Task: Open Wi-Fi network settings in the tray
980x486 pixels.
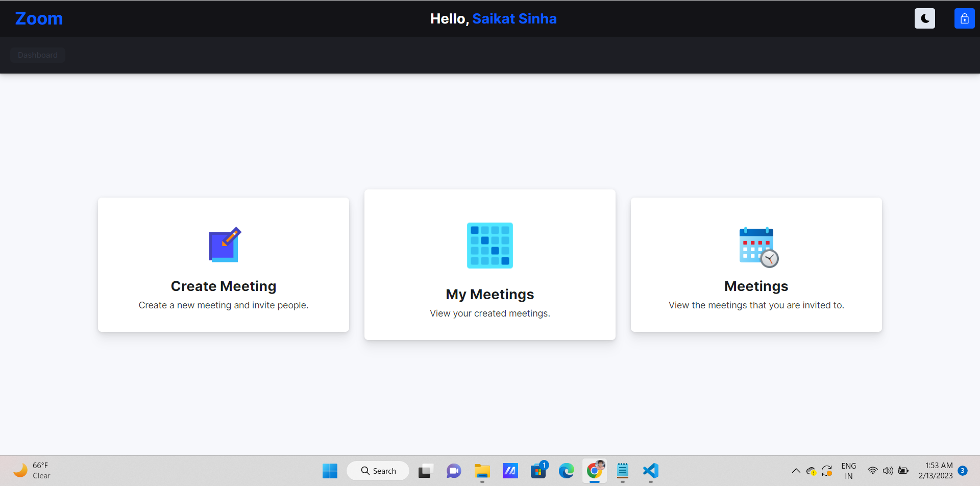Action: (873, 471)
